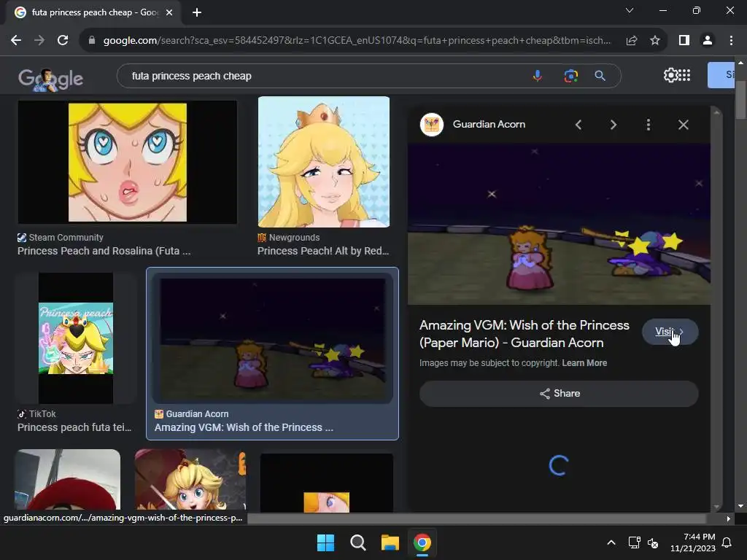Image resolution: width=747 pixels, height=560 pixels.
Task: Click the muted volume tray icon
Action: click(653, 542)
